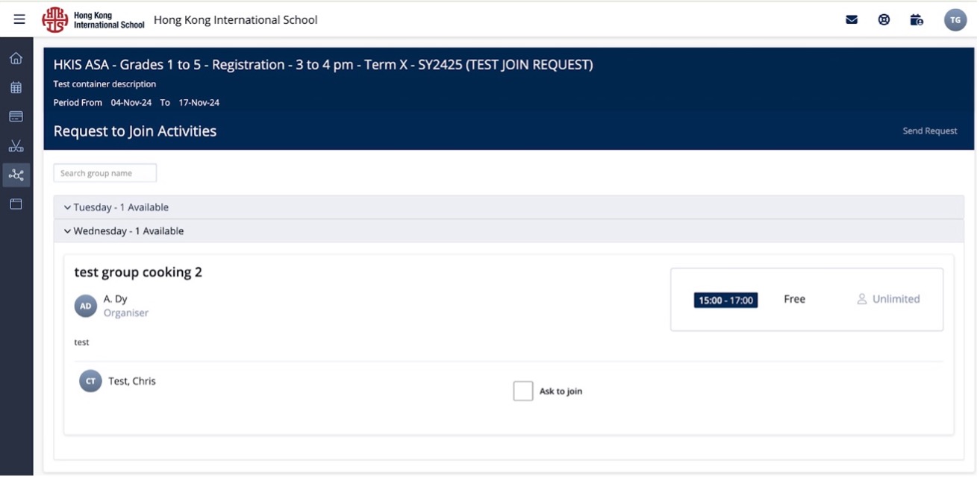Expand the Tuesday - 1 Available section
This screenshot has width=980, height=478.
tap(508, 207)
